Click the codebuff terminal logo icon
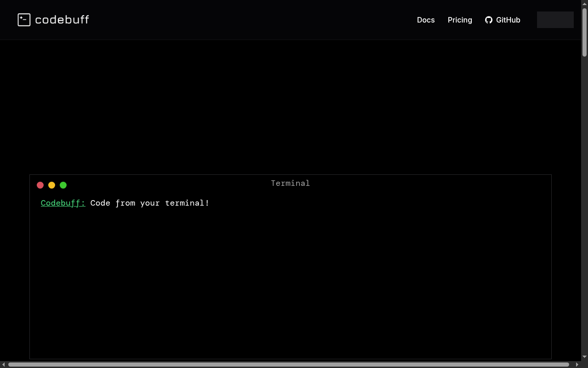Screen dimensions: 588x368 tap(24, 20)
